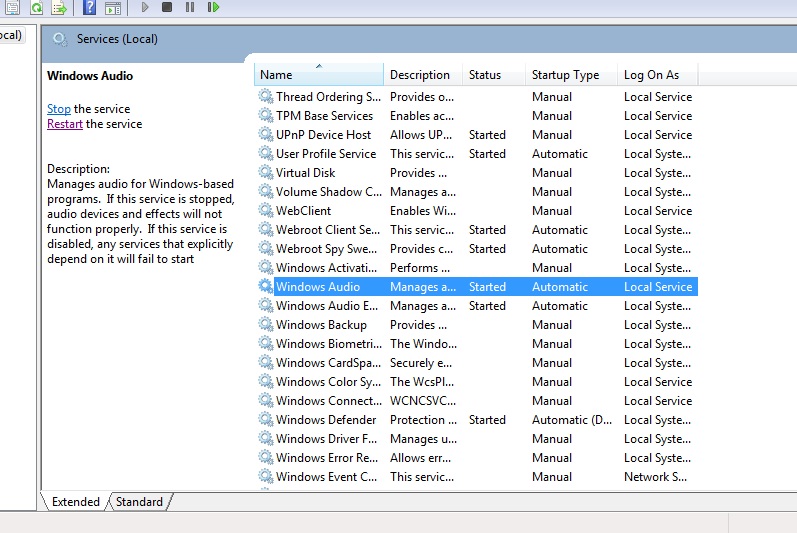Select the WebClient service name
The width and height of the screenshot is (797, 533).
pyautogui.click(x=303, y=211)
